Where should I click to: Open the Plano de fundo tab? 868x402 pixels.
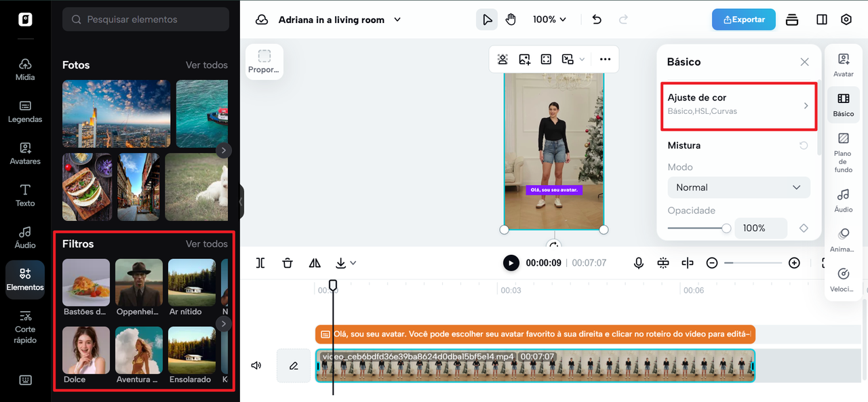[844, 153]
